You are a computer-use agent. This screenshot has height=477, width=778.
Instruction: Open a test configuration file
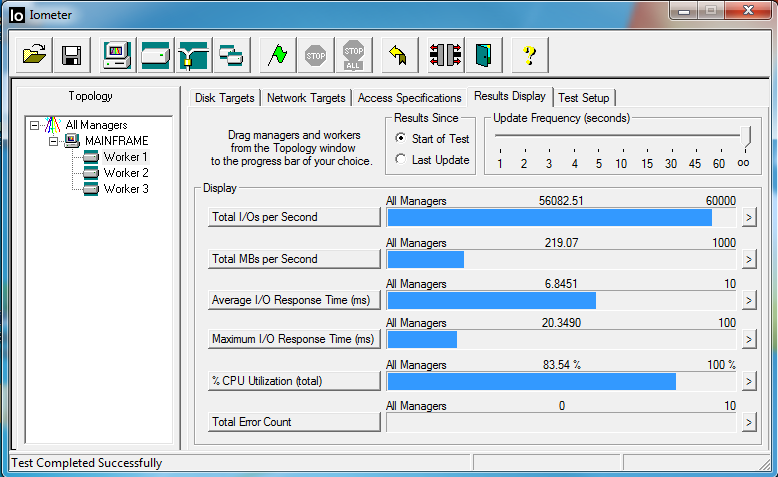coord(34,55)
